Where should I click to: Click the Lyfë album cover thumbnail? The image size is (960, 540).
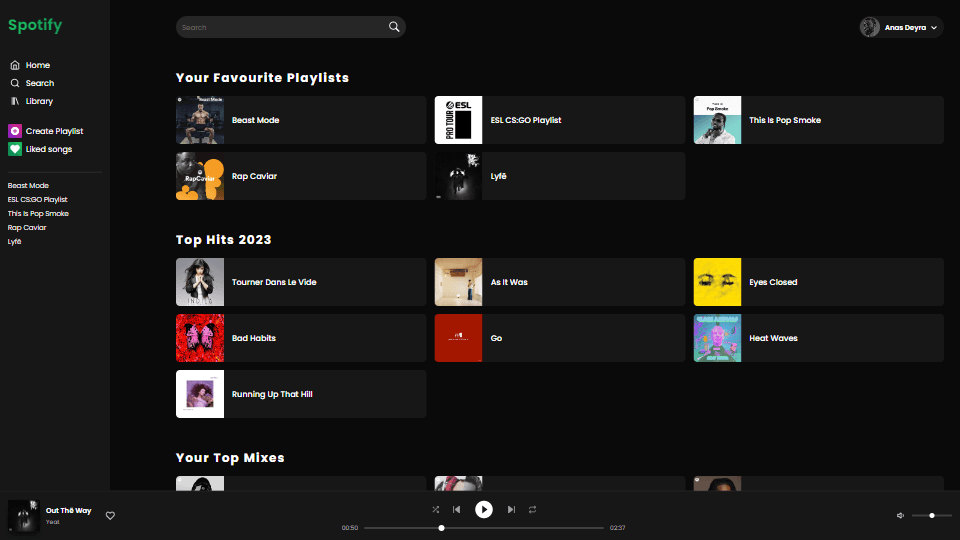[459, 176]
